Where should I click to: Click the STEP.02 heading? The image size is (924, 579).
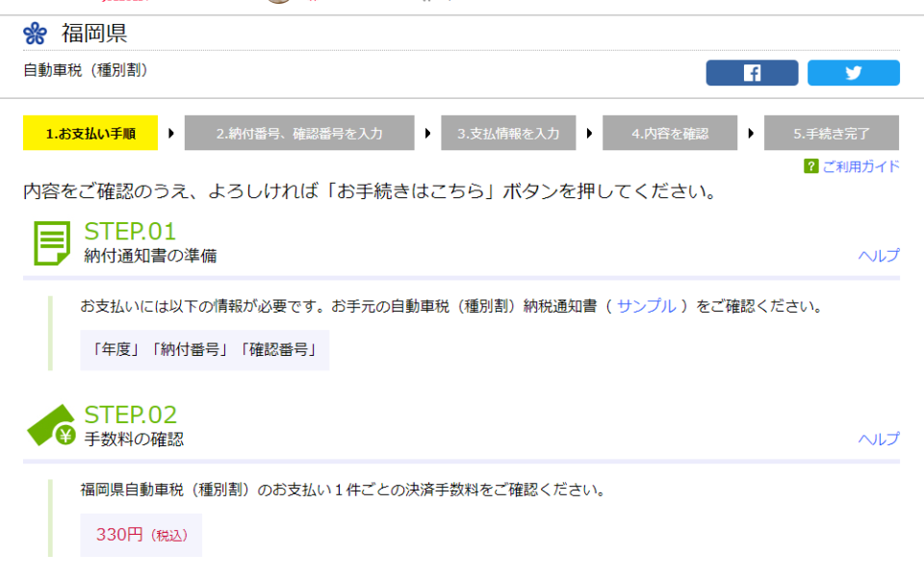130,415
